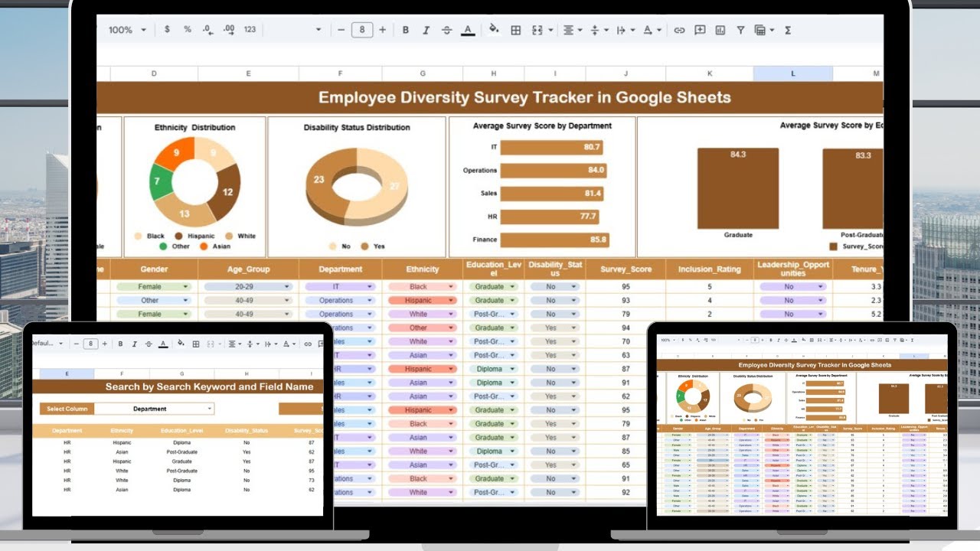Viewport: 980px width, 551px height.
Task: Click decrease decimal places icon
Action: [207, 30]
